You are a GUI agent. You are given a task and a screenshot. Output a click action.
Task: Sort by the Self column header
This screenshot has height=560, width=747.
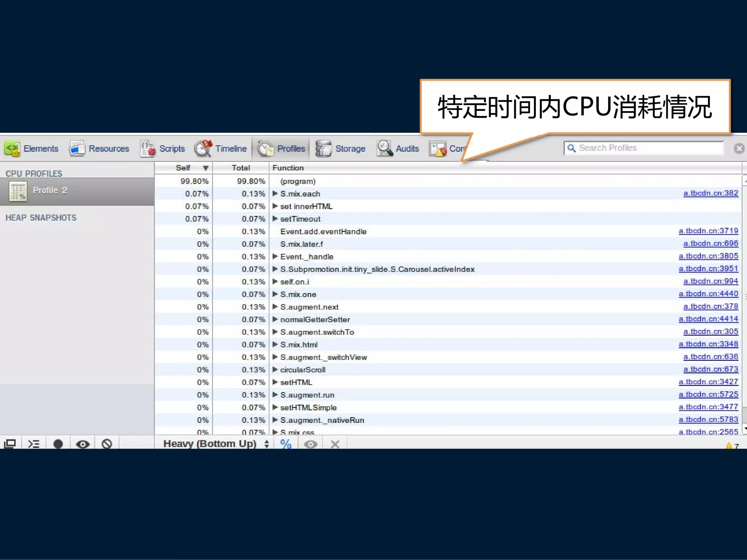183,168
